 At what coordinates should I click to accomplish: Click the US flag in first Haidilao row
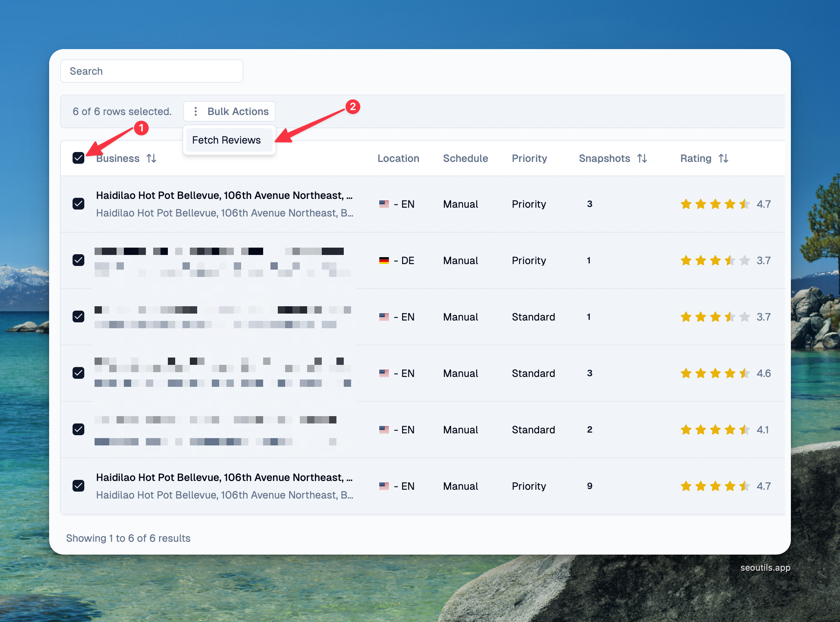[384, 204]
